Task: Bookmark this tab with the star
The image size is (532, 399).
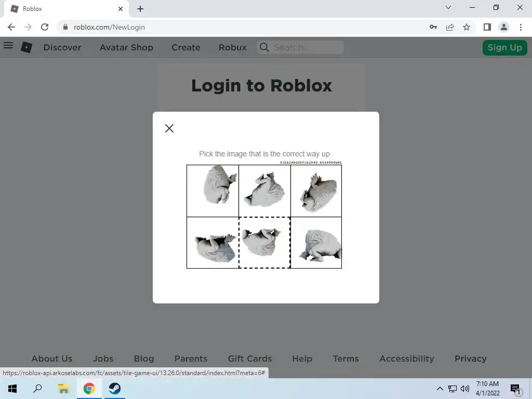Action: tap(467, 27)
